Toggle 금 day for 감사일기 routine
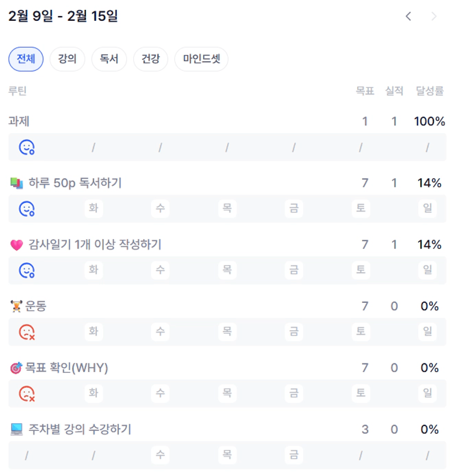The image size is (455, 476). click(x=294, y=270)
